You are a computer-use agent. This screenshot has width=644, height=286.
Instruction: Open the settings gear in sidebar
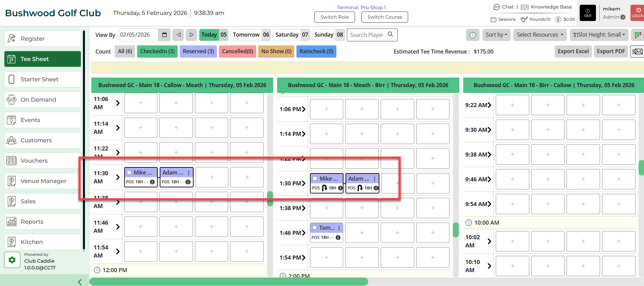(x=12, y=260)
